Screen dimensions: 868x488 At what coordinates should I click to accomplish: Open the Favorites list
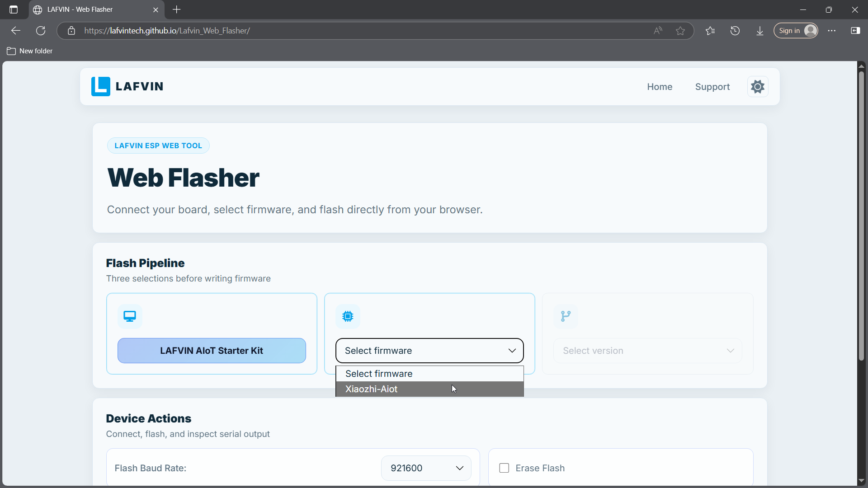pos(710,31)
